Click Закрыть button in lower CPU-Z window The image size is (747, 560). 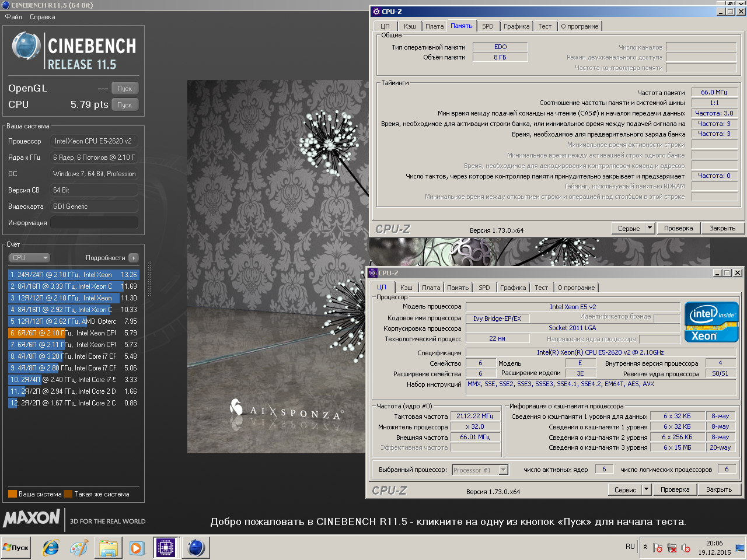click(719, 489)
